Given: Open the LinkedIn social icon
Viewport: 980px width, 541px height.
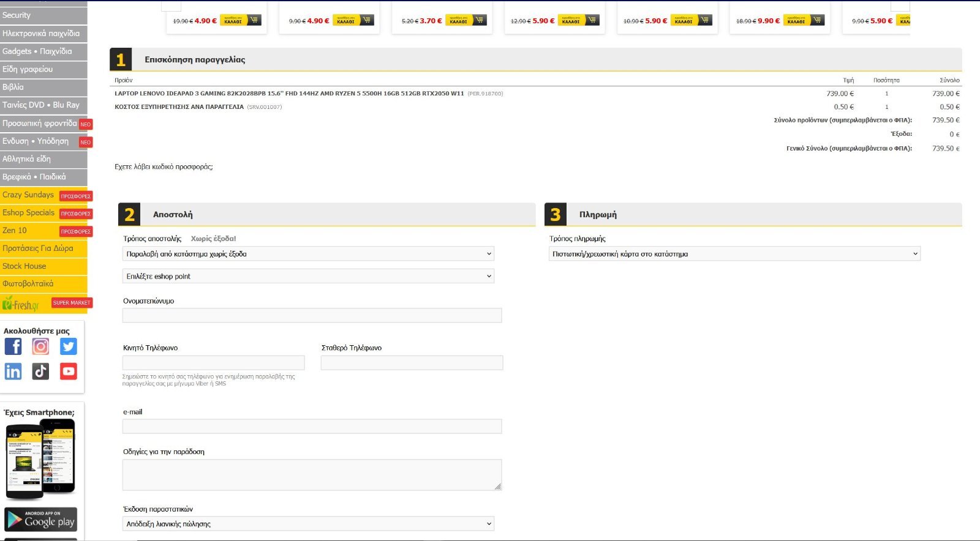Looking at the screenshot, I should click(13, 371).
